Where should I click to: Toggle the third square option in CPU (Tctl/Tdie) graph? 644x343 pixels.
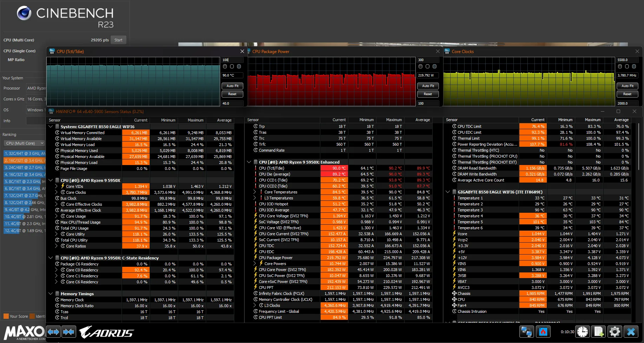(239, 66)
